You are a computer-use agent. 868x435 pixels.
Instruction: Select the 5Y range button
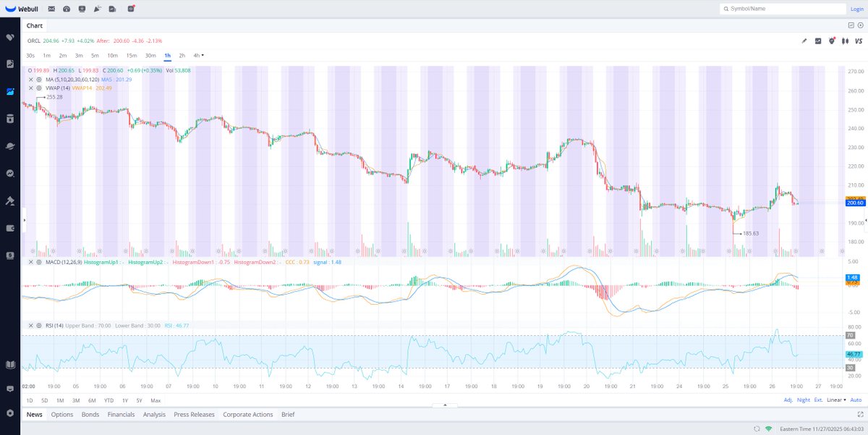140,400
